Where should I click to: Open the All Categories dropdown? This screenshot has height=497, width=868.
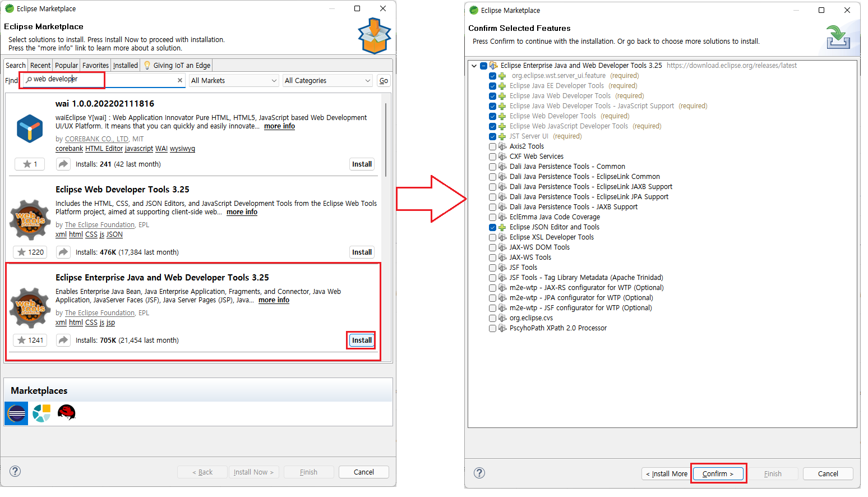tap(327, 81)
